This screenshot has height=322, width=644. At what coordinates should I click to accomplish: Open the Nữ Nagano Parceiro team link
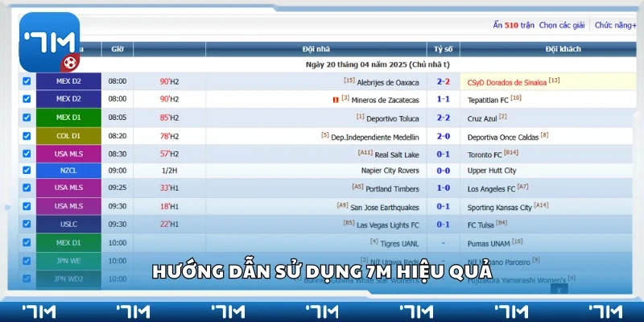[x=498, y=262]
